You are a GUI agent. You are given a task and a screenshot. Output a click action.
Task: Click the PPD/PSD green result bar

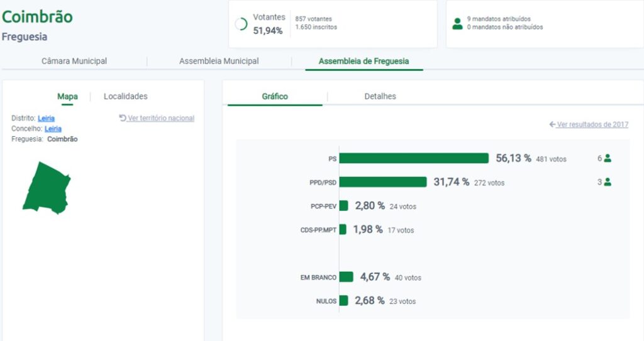pos(383,182)
